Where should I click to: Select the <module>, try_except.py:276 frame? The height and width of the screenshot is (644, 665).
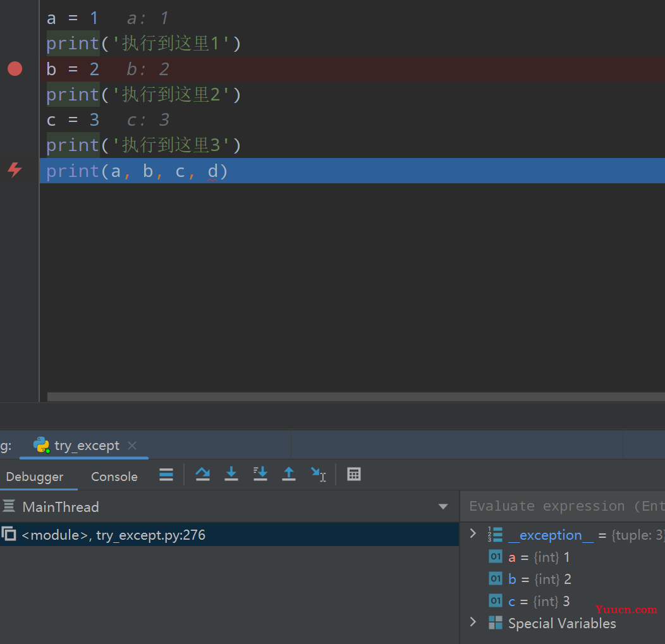tap(229, 535)
